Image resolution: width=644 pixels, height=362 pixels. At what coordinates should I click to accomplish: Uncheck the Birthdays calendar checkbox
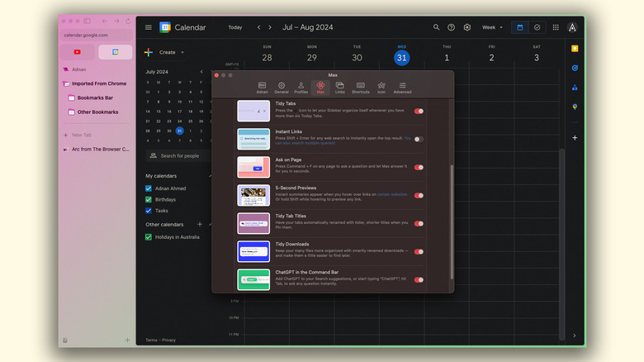pyautogui.click(x=149, y=199)
